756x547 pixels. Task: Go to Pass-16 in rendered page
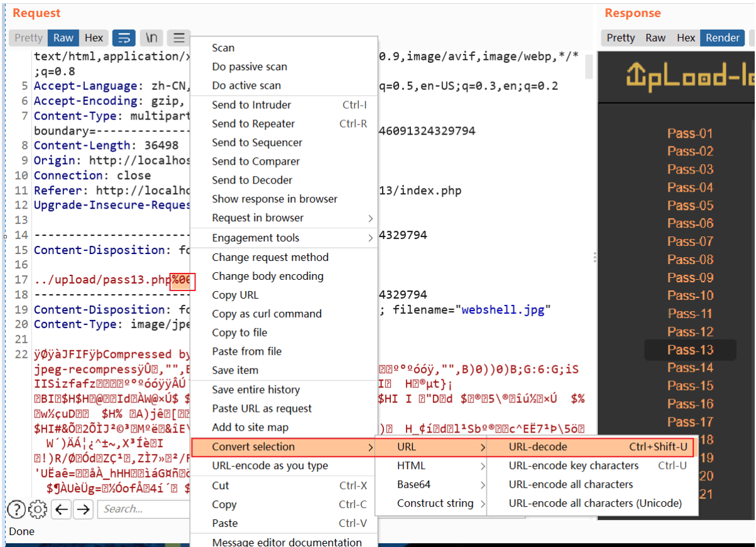pyautogui.click(x=690, y=404)
